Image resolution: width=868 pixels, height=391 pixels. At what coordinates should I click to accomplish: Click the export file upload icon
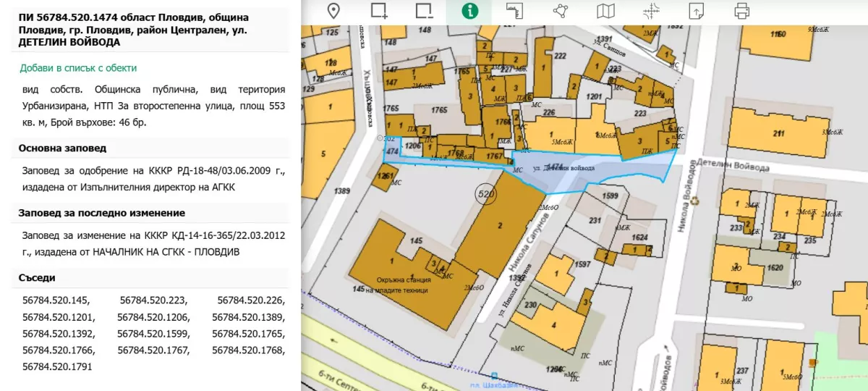tap(696, 11)
